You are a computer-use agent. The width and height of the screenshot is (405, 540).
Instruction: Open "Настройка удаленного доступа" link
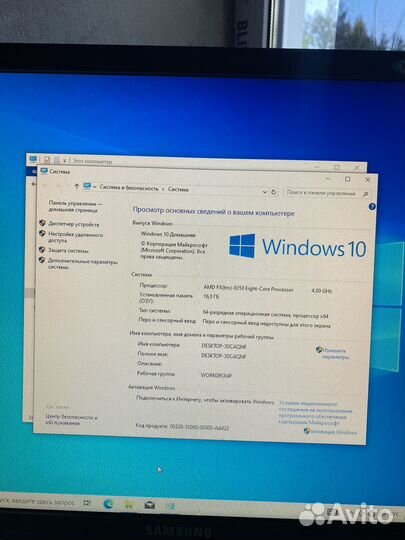pyautogui.click(x=75, y=237)
